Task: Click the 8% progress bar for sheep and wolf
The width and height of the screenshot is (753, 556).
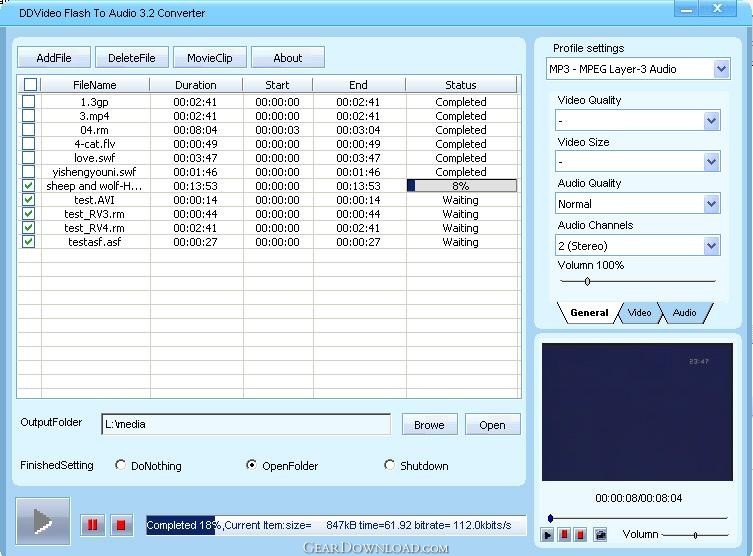Action: [462, 186]
